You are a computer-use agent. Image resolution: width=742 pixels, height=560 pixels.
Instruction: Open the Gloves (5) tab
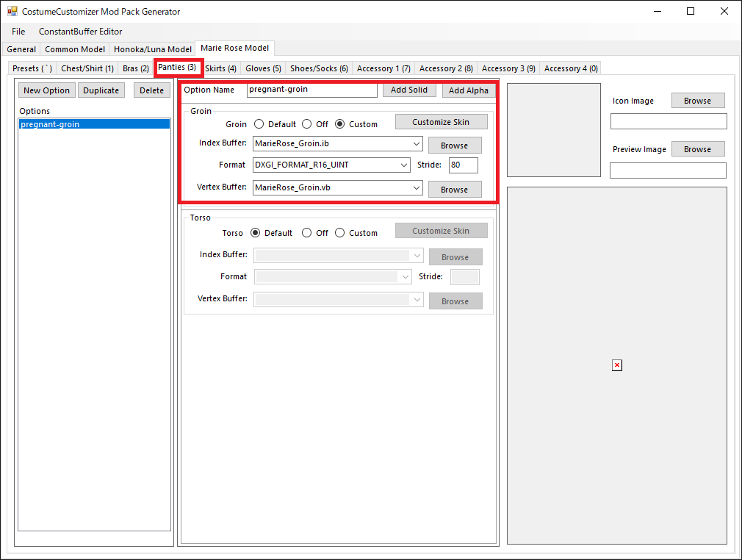click(x=263, y=68)
